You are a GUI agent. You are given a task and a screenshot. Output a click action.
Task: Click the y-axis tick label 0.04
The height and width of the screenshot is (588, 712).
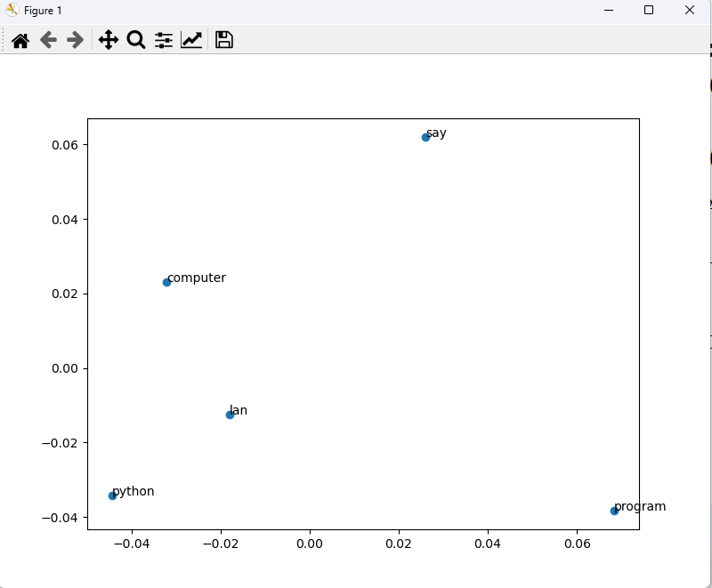[x=65, y=220]
